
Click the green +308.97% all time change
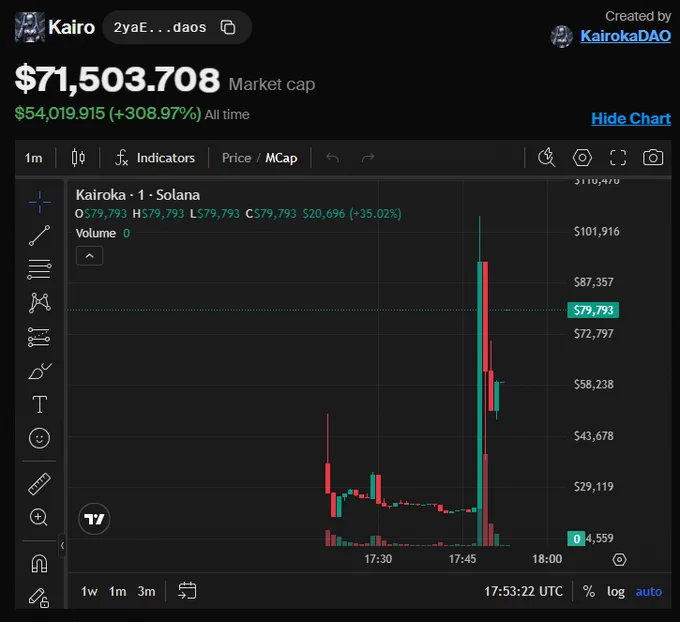[155, 114]
